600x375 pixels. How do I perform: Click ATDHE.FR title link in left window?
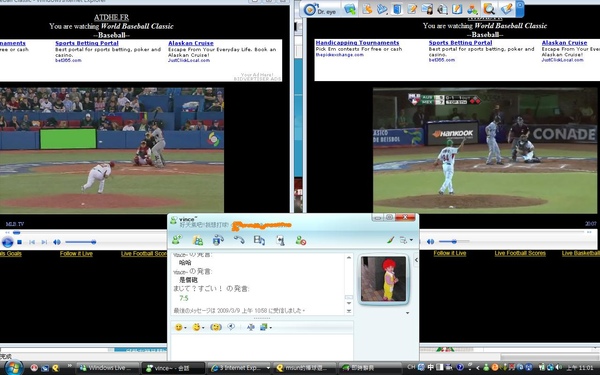coord(111,17)
